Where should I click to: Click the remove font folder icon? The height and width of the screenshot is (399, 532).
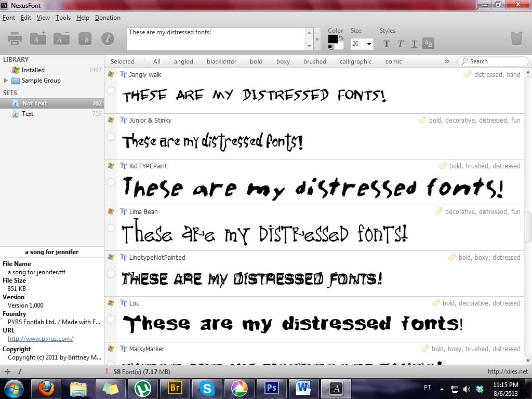61,38
